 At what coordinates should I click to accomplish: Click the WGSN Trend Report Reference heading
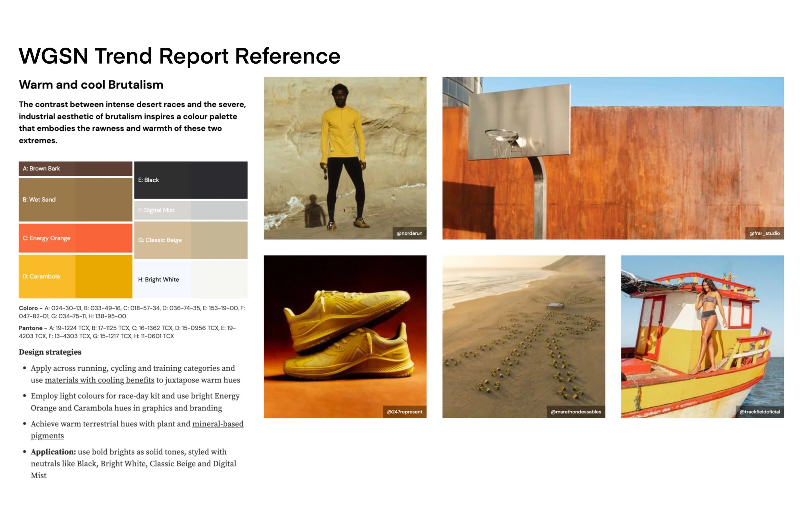[x=180, y=56]
